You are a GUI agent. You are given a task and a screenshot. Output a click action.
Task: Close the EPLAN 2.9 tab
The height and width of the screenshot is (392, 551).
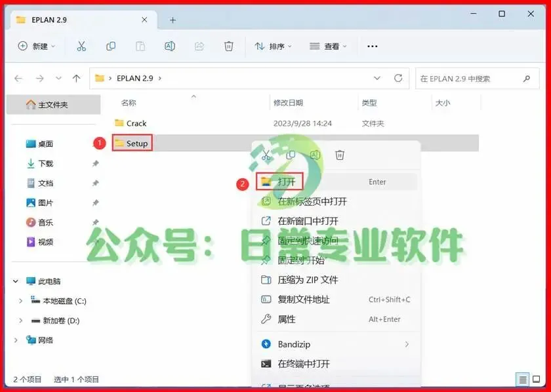coord(144,20)
